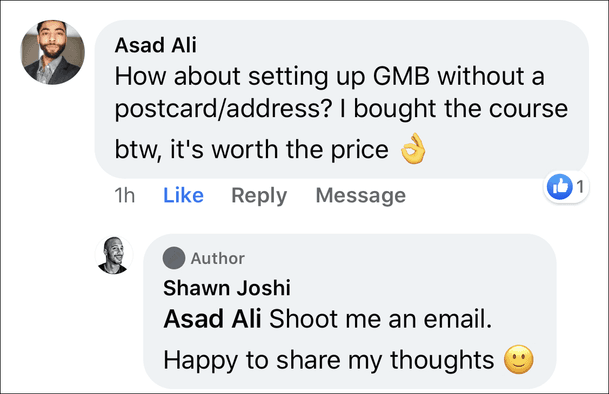Open Shawn Joshi's profile name link
The width and height of the screenshot is (609, 394).
pos(227,288)
